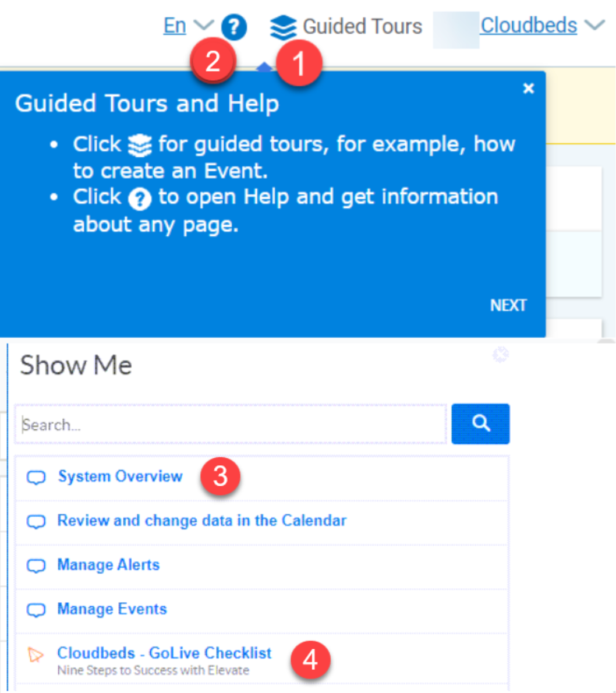The width and height of the screenshot is (616, 693).
Task: Expand the language dropdown chevron next to En
Action: coord(203,26)
